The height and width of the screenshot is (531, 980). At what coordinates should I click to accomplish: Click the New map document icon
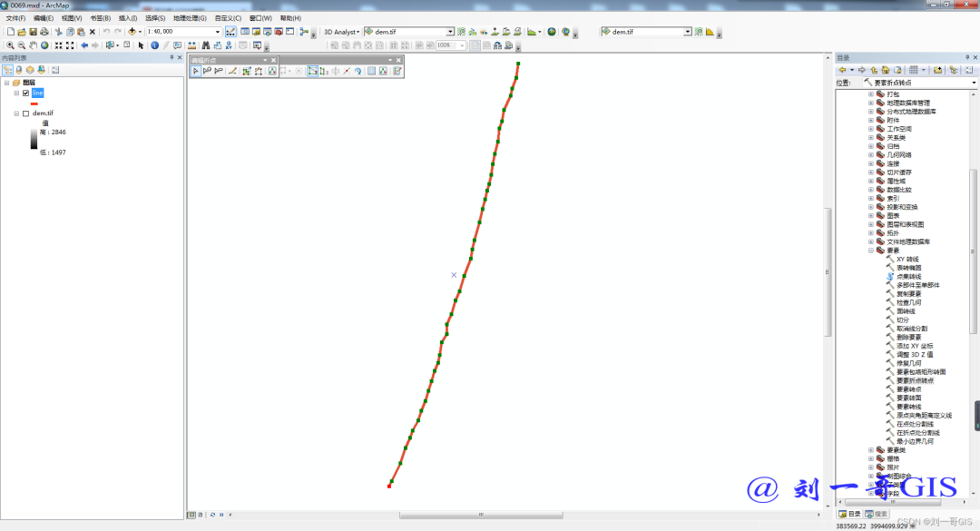pos(11,31)
